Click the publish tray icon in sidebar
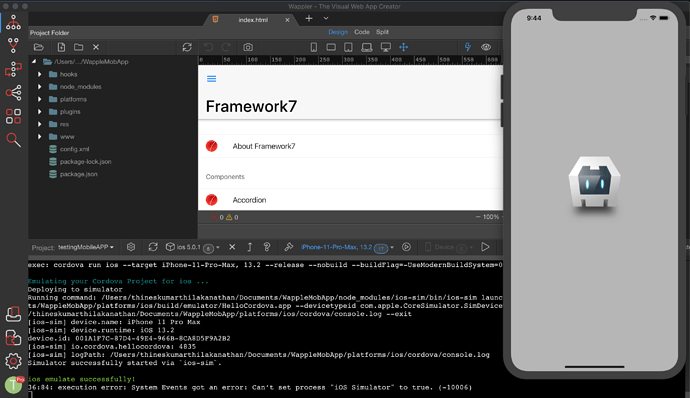The height and width of the screenshot is (398, 690). click(13, 314)
